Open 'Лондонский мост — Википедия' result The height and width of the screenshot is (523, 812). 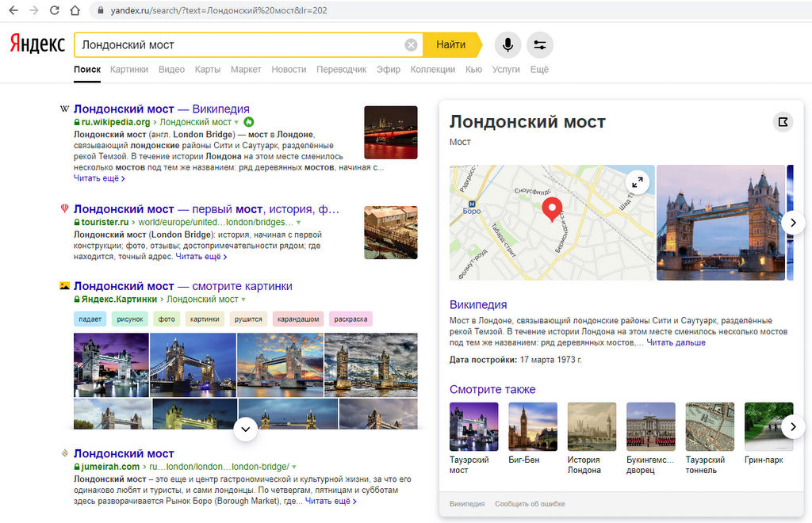point(162,109)
